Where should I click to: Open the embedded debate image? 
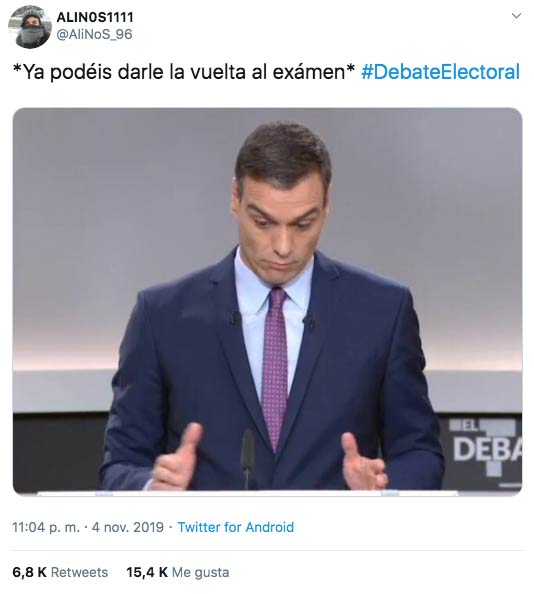click(267, 302)
